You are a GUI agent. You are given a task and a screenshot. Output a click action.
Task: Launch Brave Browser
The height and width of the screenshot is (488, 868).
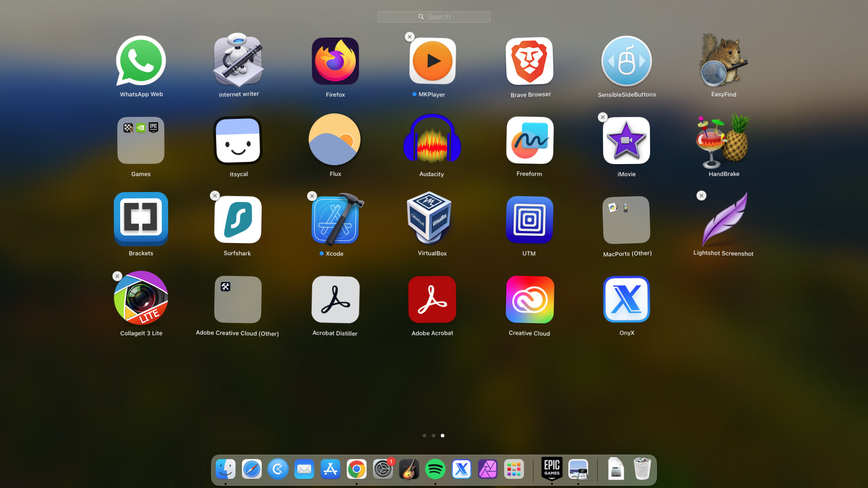tap(529, 61)
